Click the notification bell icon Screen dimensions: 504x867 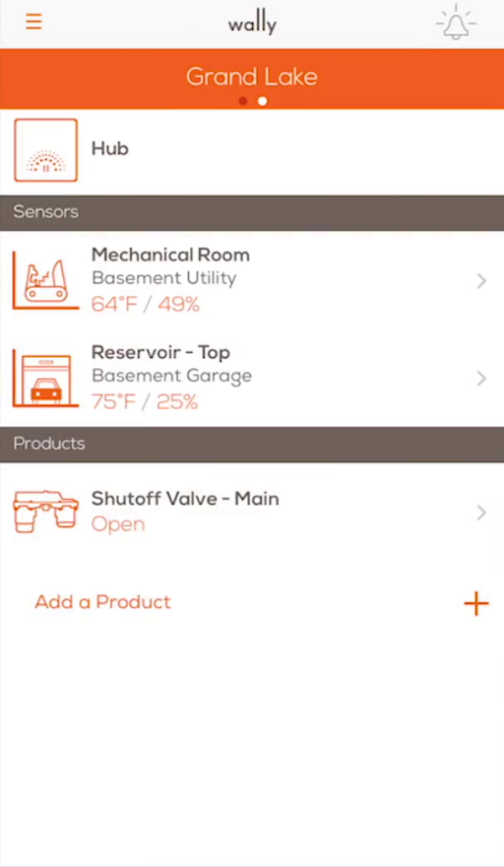454,23
